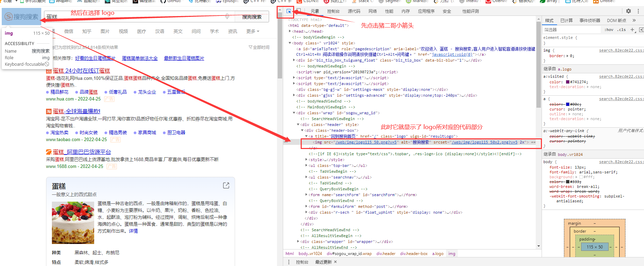The width and height of the screenshot is (644, 266).
Task: Switch to the 元素 Elements tab
Action: point(315,11)
